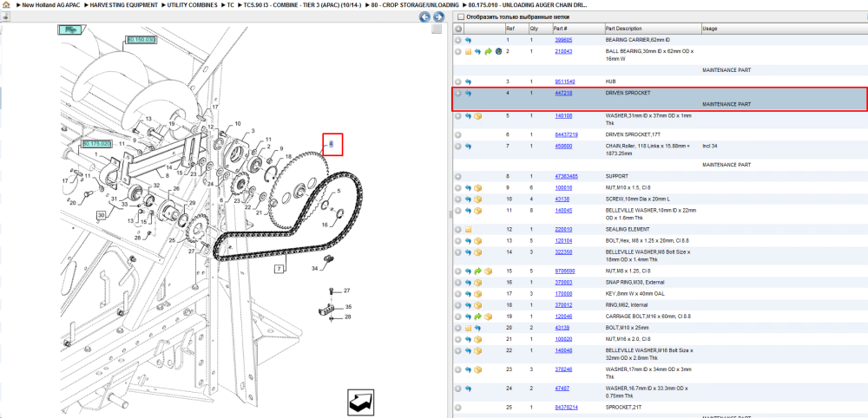Open the TC5.90 I3 COMBINE breadcrumb

point(303,4)
